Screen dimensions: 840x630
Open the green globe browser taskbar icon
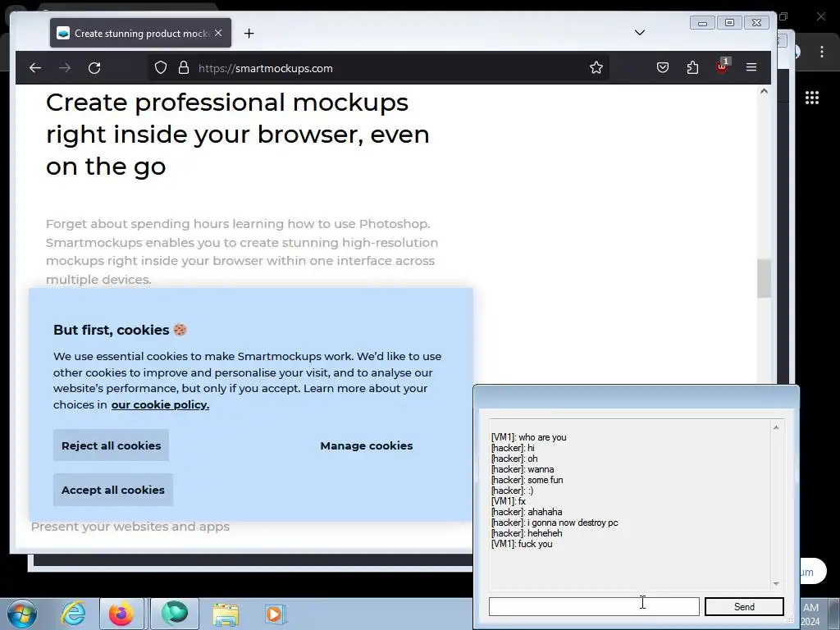(175, 614)
